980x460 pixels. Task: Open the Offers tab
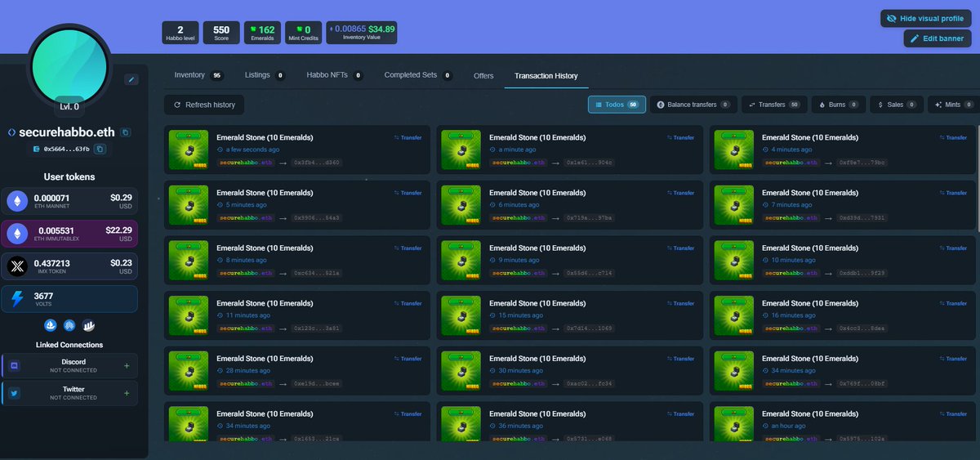pyautogui.click(x=483, y=76)
